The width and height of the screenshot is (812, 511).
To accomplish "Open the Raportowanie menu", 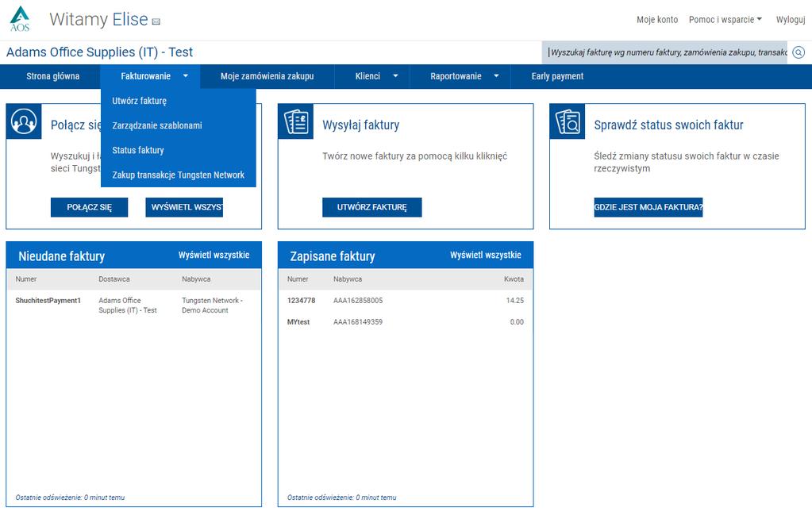I will tap(456, 76).
